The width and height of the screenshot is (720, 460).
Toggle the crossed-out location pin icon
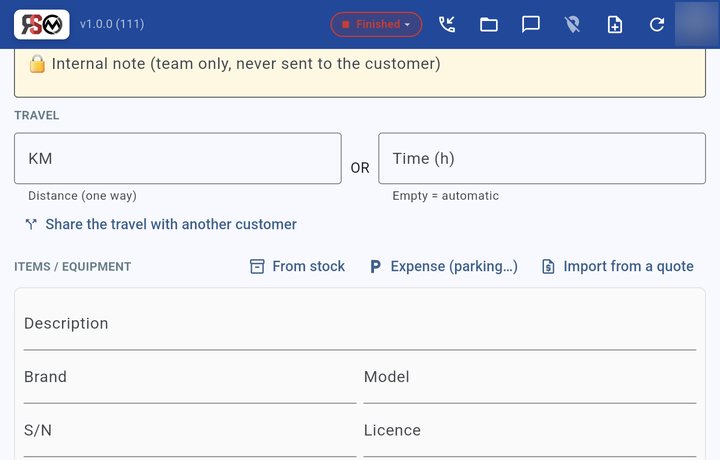tap(572, 24)
